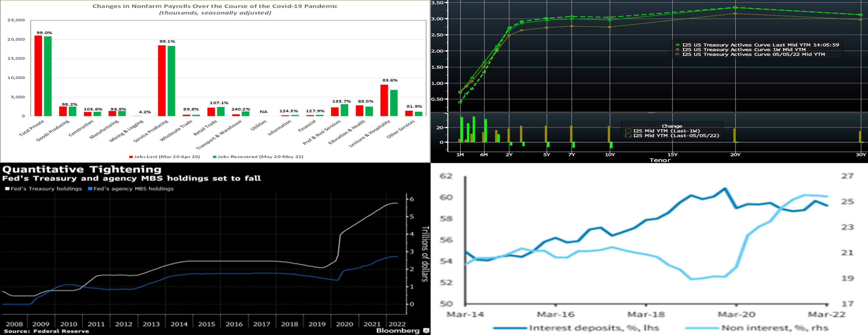Click the blue Fed's agency MBS legend square
Viewport: 868px width, 335px height.
pos(90,189)
